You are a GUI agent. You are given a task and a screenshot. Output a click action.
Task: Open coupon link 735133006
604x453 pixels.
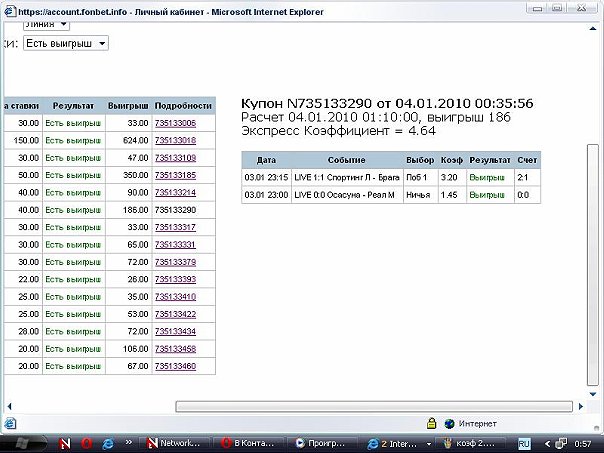[175, 123]
